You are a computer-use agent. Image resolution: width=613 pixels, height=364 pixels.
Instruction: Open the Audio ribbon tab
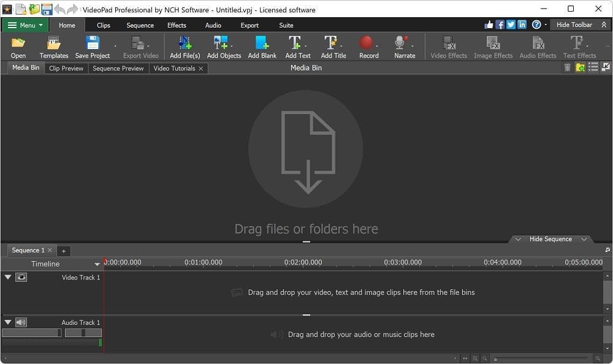pos(213,25)
